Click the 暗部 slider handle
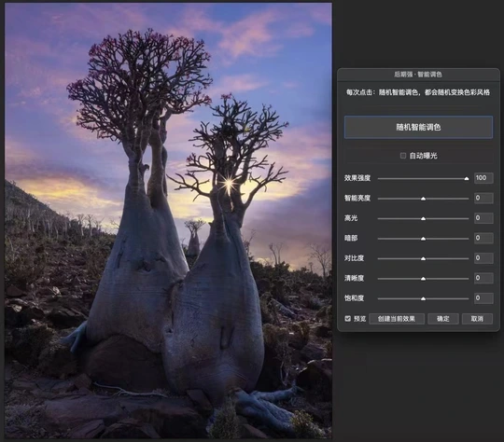Viewport: 504px width, 442px height. coord(424,239)
